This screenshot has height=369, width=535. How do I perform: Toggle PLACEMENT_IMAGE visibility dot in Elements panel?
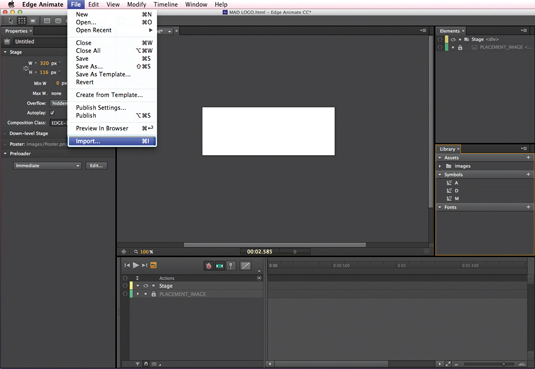[x=453, y=47]
